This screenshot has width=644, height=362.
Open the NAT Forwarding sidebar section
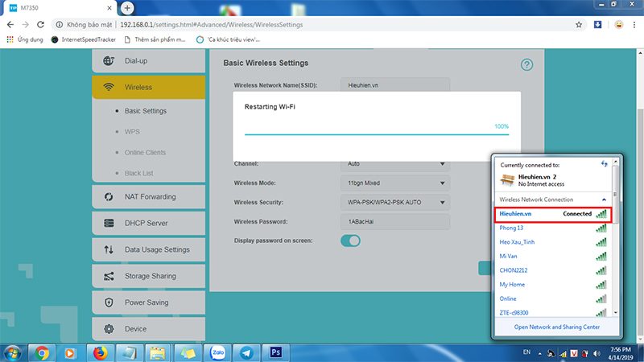149,196
